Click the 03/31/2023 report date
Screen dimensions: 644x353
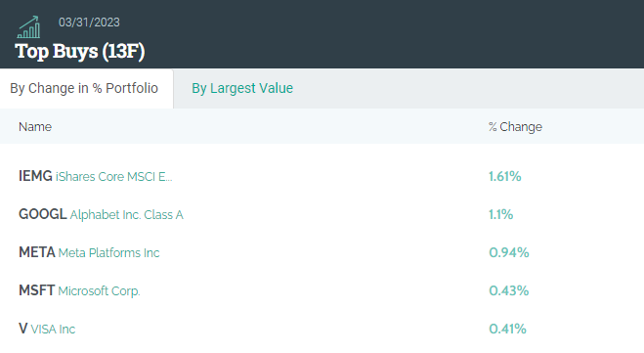pos(89,22)
